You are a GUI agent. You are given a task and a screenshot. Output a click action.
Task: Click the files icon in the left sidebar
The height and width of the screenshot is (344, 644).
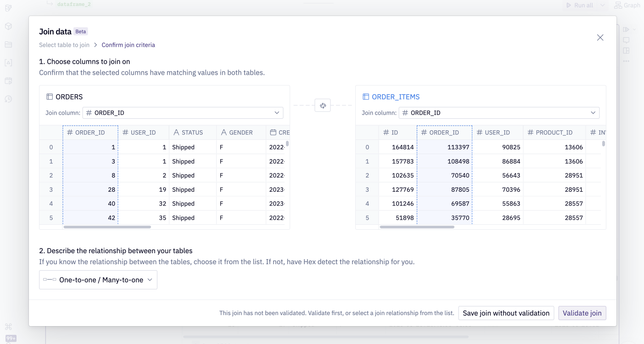(8, 44)
